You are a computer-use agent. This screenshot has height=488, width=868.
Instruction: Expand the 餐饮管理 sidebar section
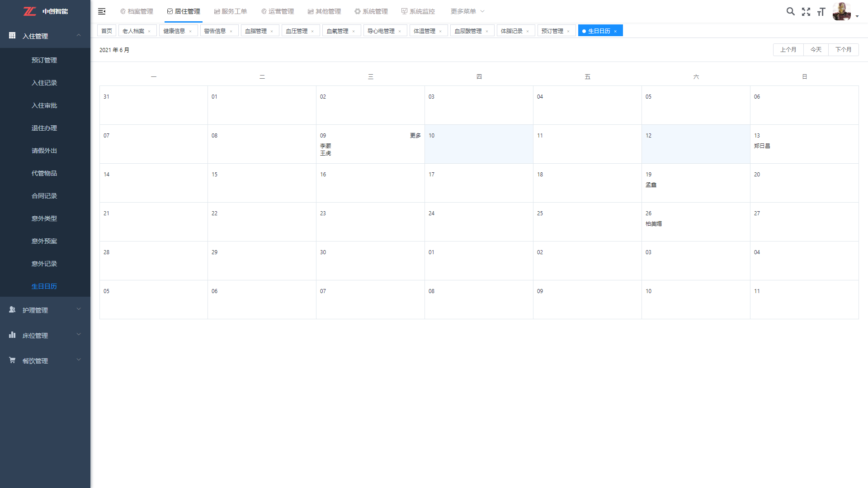[x=45, y=360]
